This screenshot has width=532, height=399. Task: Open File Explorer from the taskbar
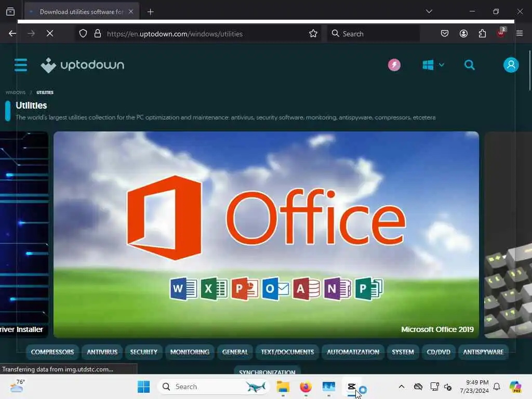pyautogui.click(x=283, y=387)
